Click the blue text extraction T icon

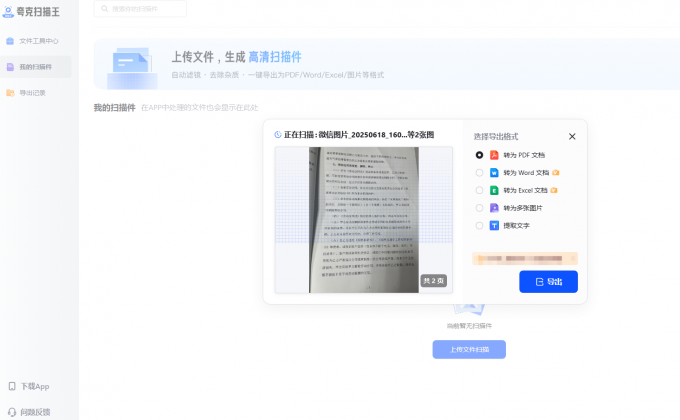tap(494, 226)
